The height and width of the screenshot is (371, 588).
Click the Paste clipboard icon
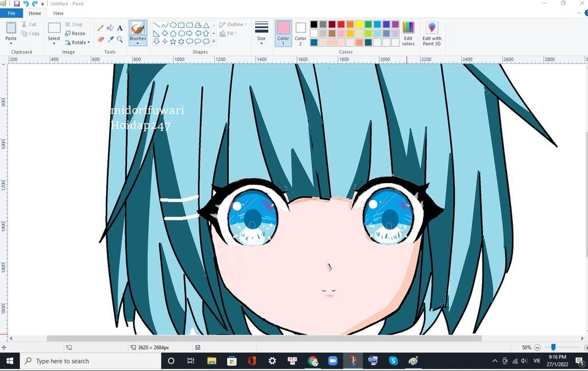pos(11,28)
